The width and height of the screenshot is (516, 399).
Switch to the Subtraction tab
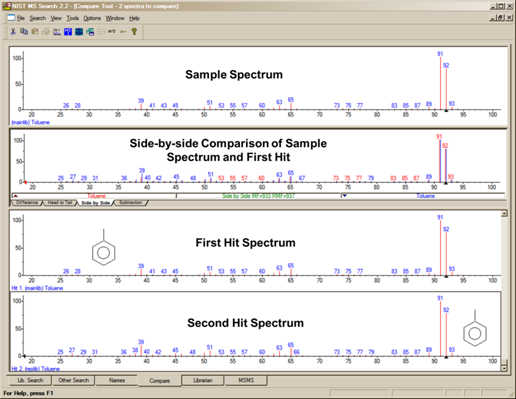[131, 203]
